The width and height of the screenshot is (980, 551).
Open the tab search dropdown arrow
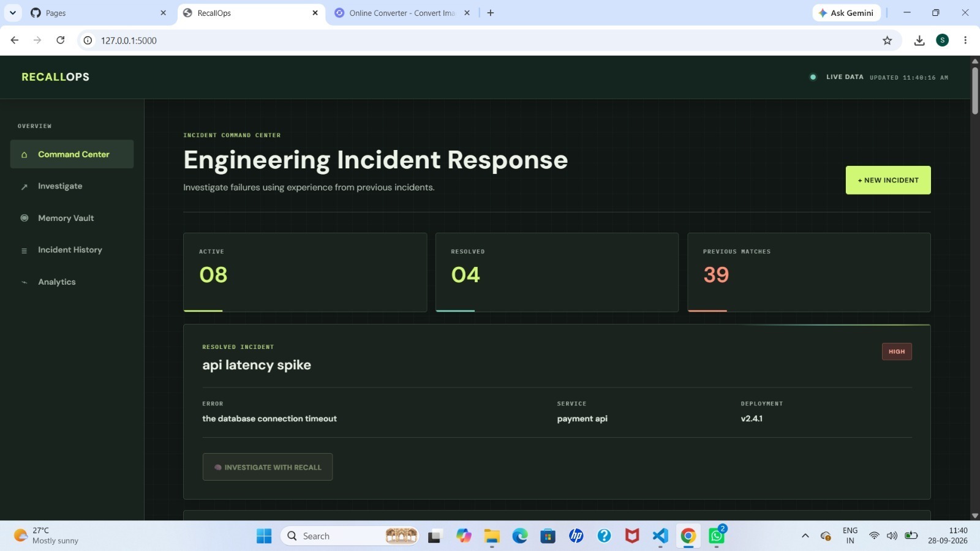12,13
